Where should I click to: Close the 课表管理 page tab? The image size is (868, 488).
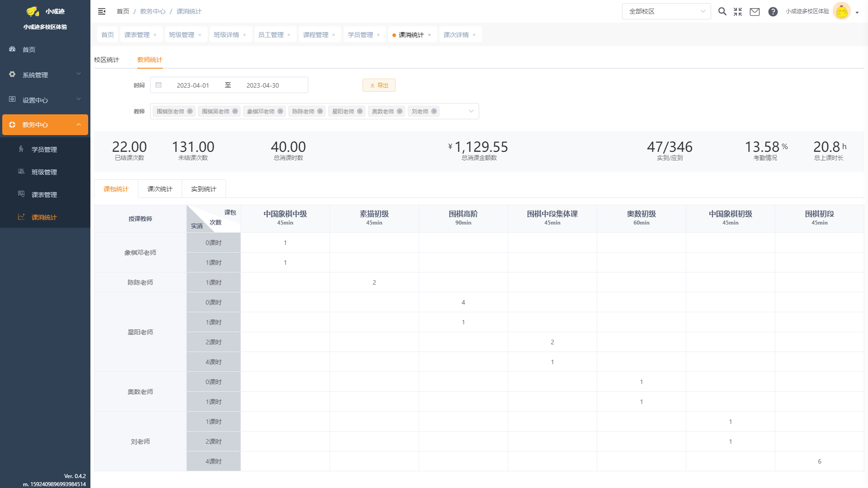[x=155, y=35]
